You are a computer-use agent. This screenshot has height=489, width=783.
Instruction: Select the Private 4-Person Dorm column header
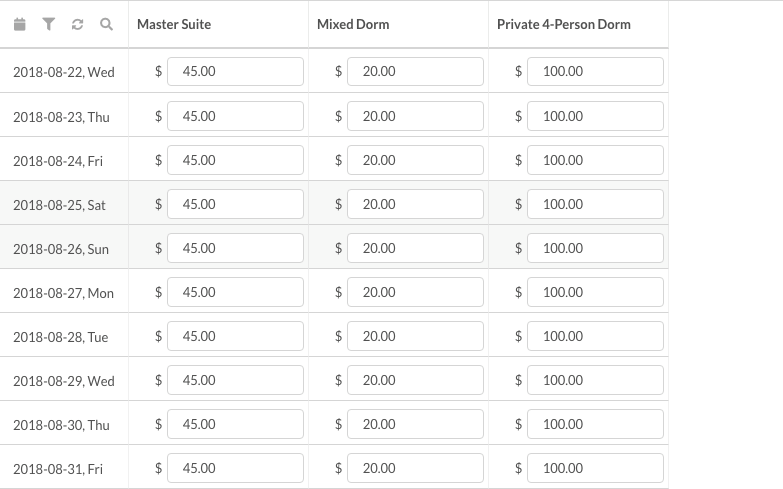click(x=564, y=24)
